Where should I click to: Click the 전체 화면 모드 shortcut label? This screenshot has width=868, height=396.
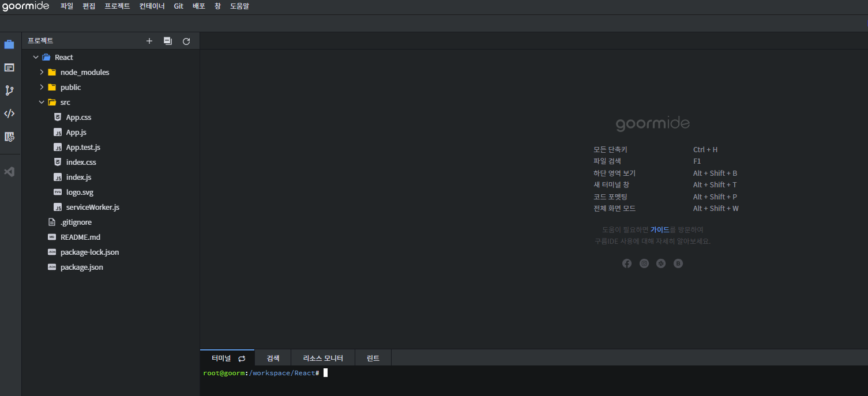click(615, 209)
